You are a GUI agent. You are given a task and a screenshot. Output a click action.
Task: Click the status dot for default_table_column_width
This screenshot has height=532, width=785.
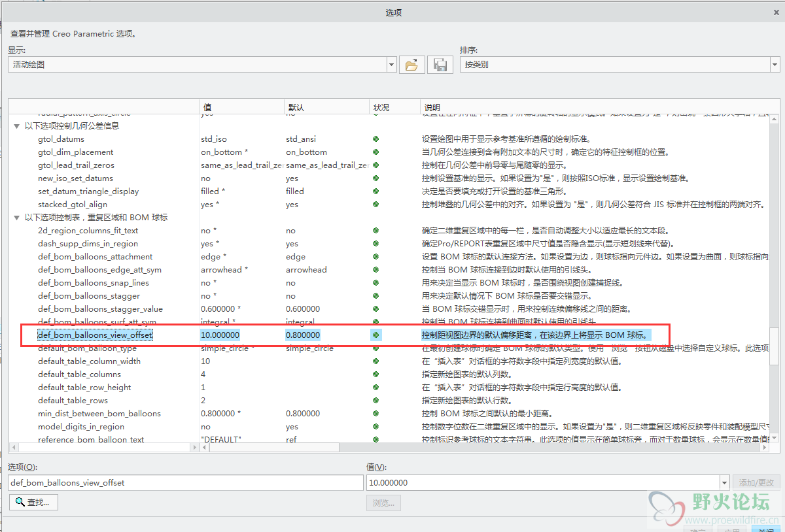pos(375,361)
